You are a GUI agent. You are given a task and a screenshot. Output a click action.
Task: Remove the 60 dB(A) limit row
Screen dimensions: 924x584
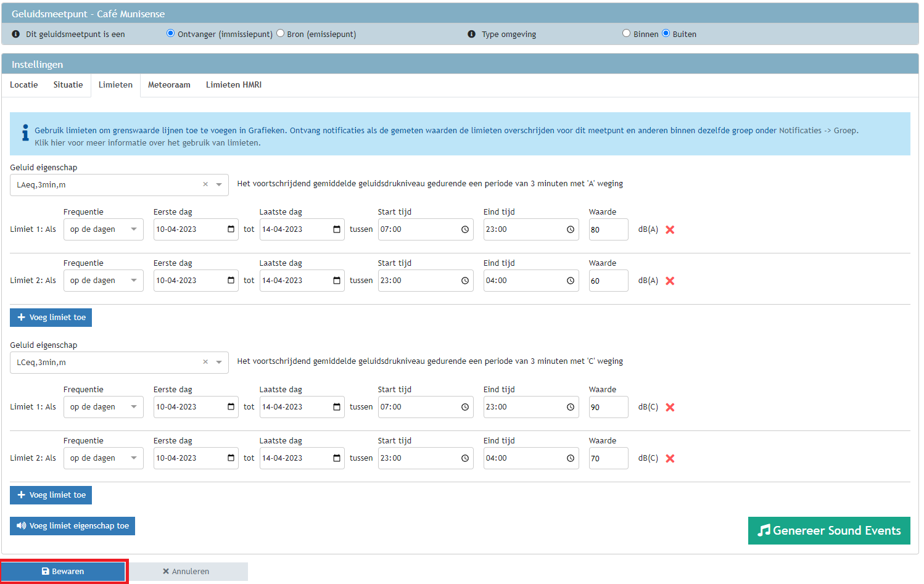[670, 281]
